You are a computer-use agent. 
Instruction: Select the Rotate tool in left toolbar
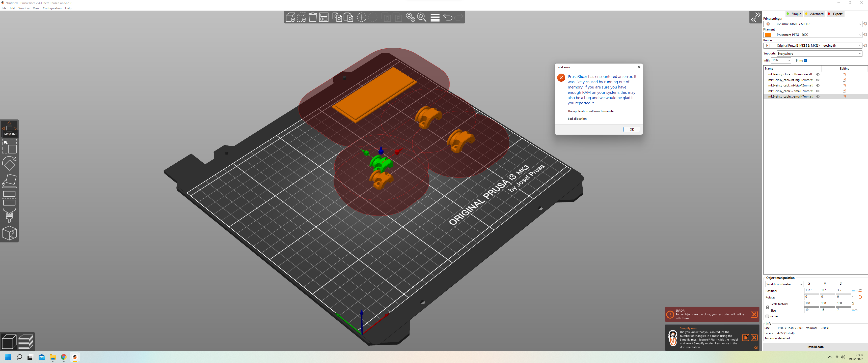9,163
